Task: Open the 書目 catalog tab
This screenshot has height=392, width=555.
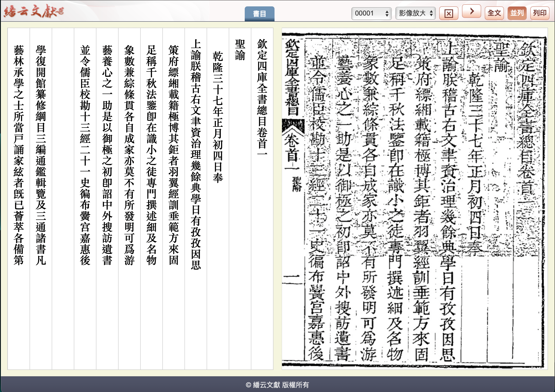Action: click(x=259, y=14)
